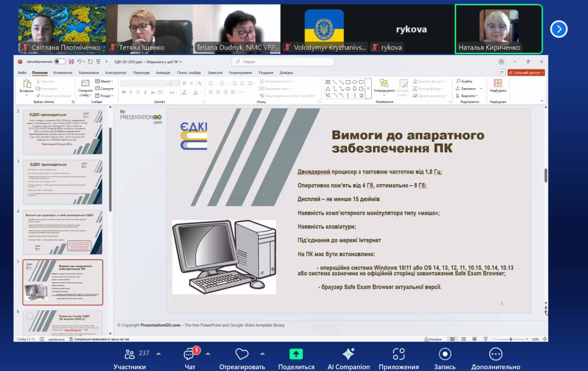Open the Файл menu
This screenshot has width=588, height=371.
[x=22, y=73]
